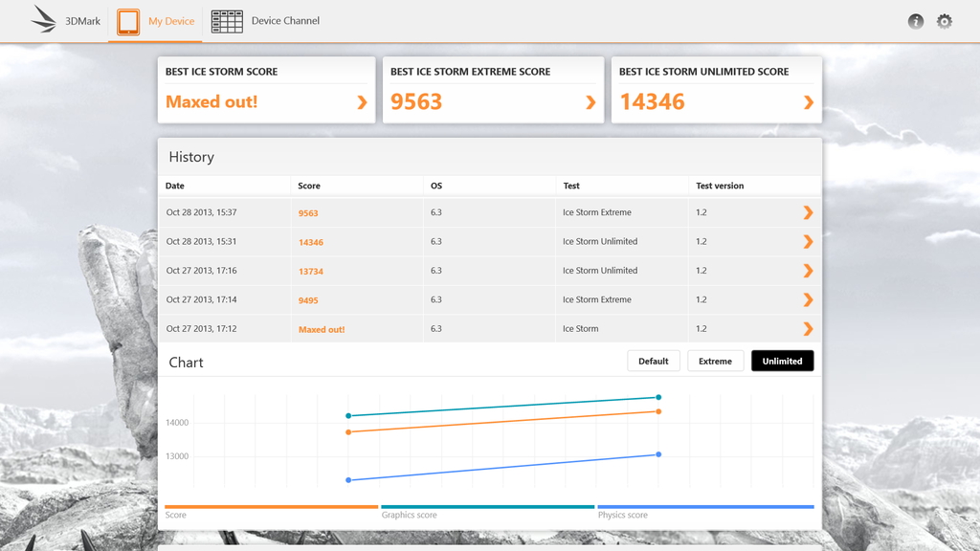This screenshot has height=551, width=980.
Task: Select the orange Score legend bar
Action: pyautogui.click(x=271, y=507)
